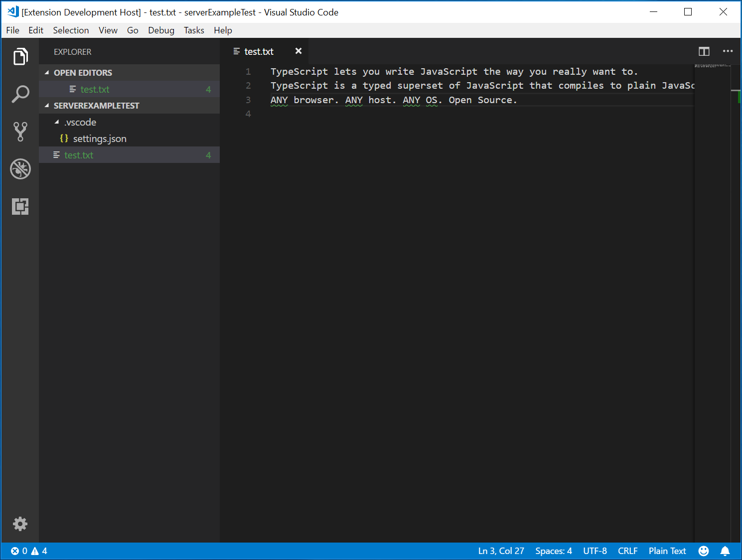This screenshot has width=742, height=560.
Task: Open the Manage gear menu
Action: [x=20, y=524]
